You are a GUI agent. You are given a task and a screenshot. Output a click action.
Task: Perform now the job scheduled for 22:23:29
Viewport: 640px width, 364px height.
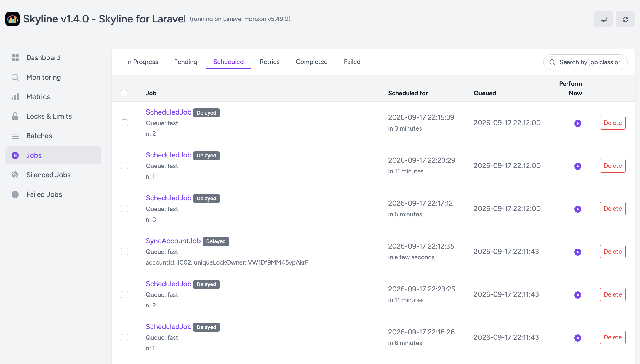(x=578, y=166)
